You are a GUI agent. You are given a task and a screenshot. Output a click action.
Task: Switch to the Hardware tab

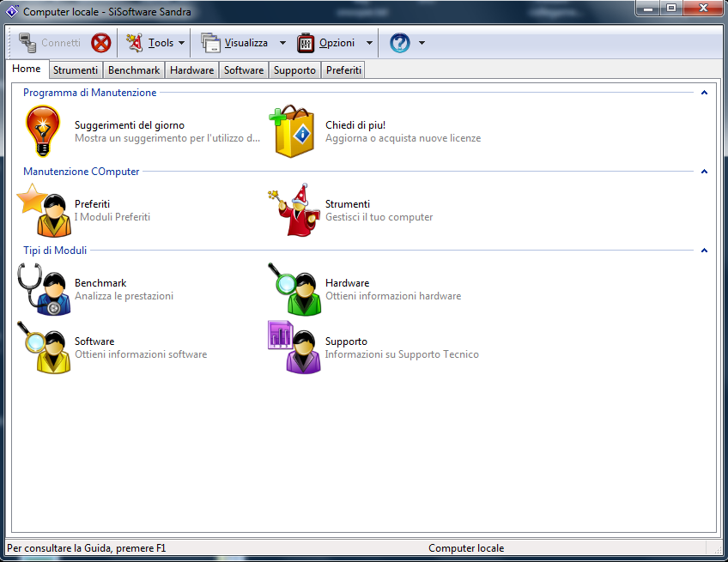click(191, 70)
